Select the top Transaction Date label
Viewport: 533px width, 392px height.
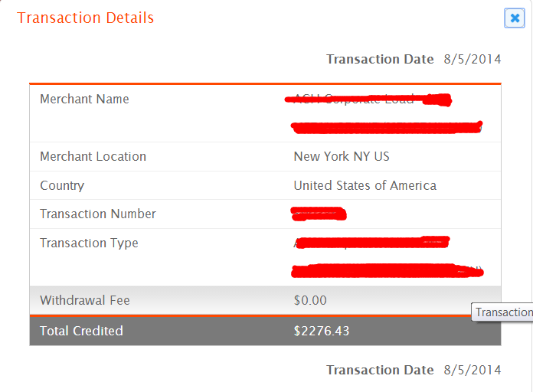(380, 59)
